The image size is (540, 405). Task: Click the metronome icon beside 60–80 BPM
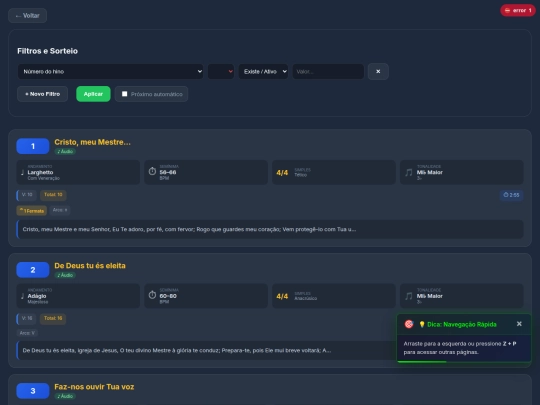152,295
